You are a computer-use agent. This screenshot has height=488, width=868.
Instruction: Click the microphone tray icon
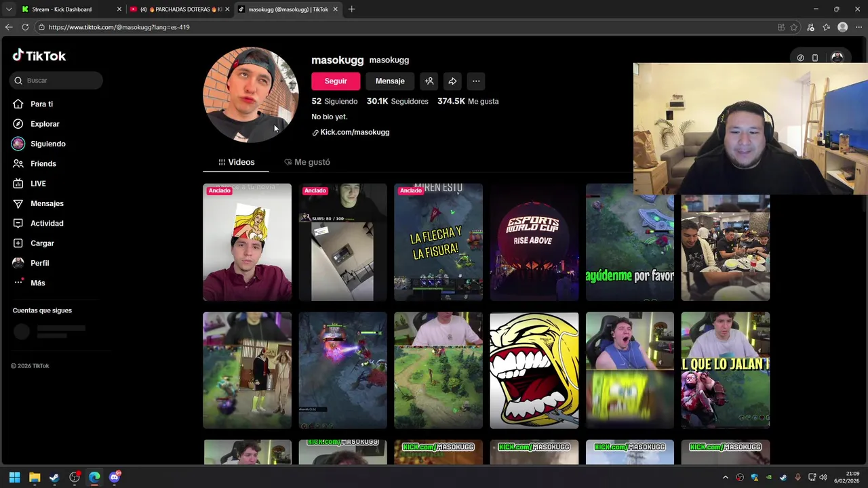pyautogui.click(x=797, y=477)
